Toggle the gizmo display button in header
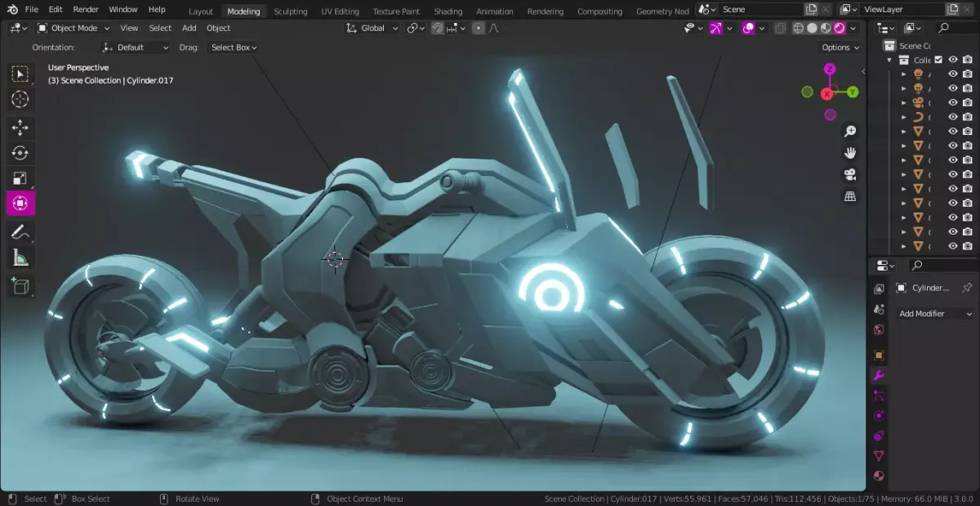The width and height of the screenshot is (980, 506). pos(715,28)
